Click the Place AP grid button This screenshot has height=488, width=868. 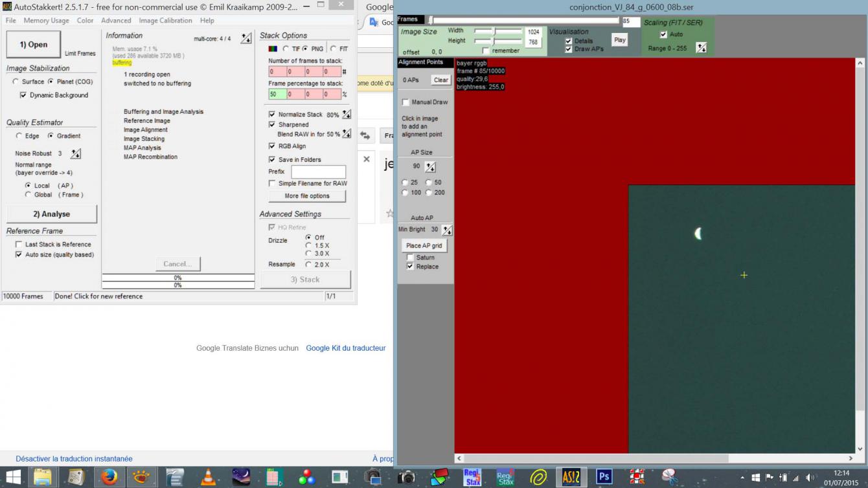click(x=424, y=246)
